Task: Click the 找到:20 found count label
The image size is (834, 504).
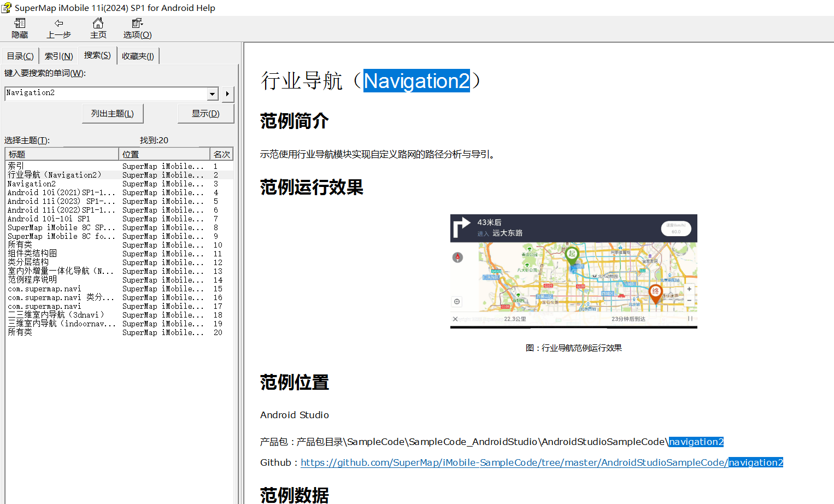Action: pyautogui.click(x=154, y=140)
